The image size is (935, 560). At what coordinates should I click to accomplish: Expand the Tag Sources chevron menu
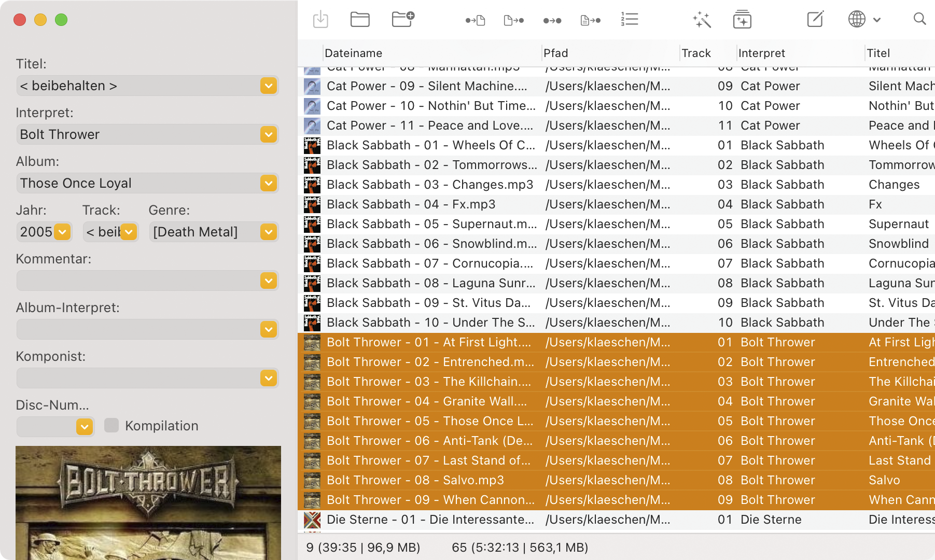coord(877,20)
